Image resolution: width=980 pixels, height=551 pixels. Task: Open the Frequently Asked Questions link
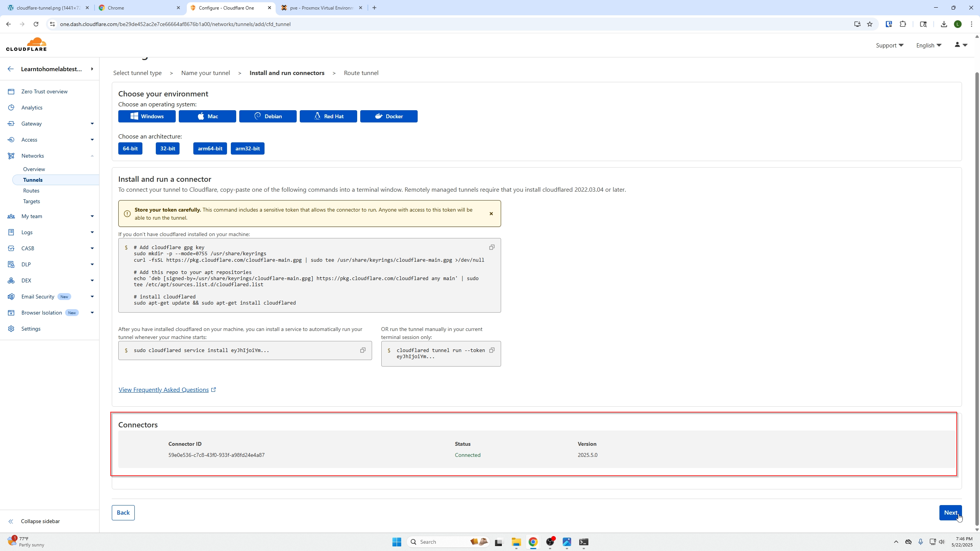tap(163, 390)
